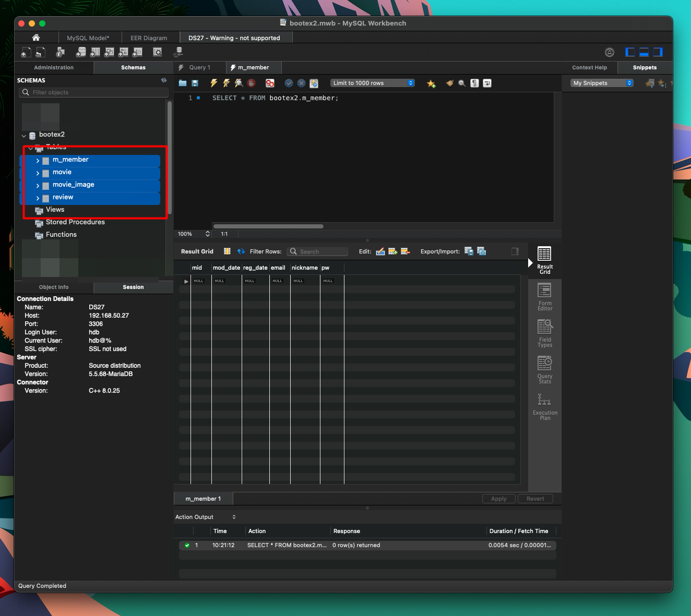View the Execution Plan
Image resolution: width=691 pixels, height=616 pixels.
[545, 407]
